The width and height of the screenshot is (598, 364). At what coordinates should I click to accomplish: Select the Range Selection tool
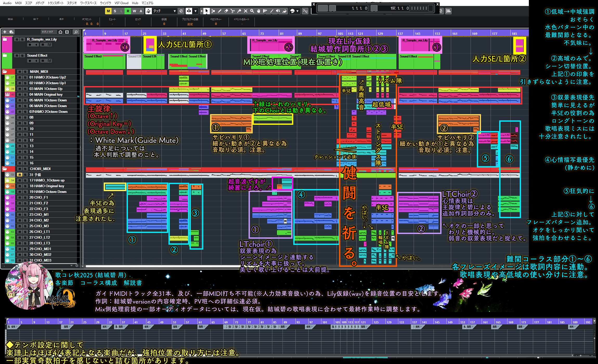pyautogui.click(x=213, y=11)
